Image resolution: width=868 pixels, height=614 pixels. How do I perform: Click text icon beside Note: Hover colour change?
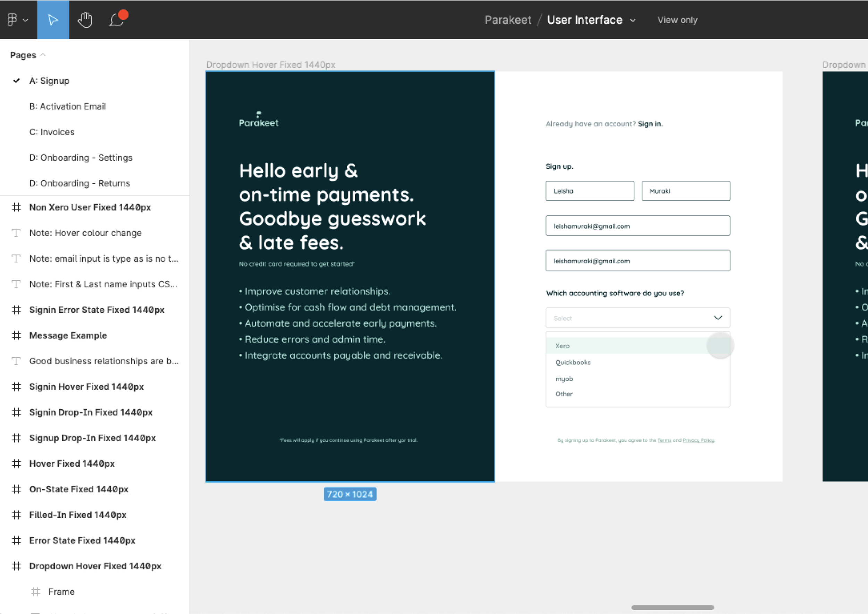click(16, 233)
